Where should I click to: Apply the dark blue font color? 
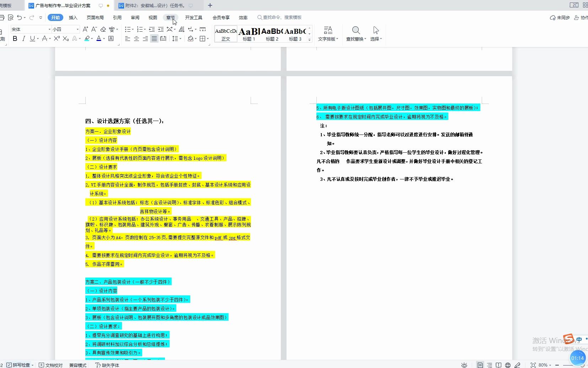point(99,39)
